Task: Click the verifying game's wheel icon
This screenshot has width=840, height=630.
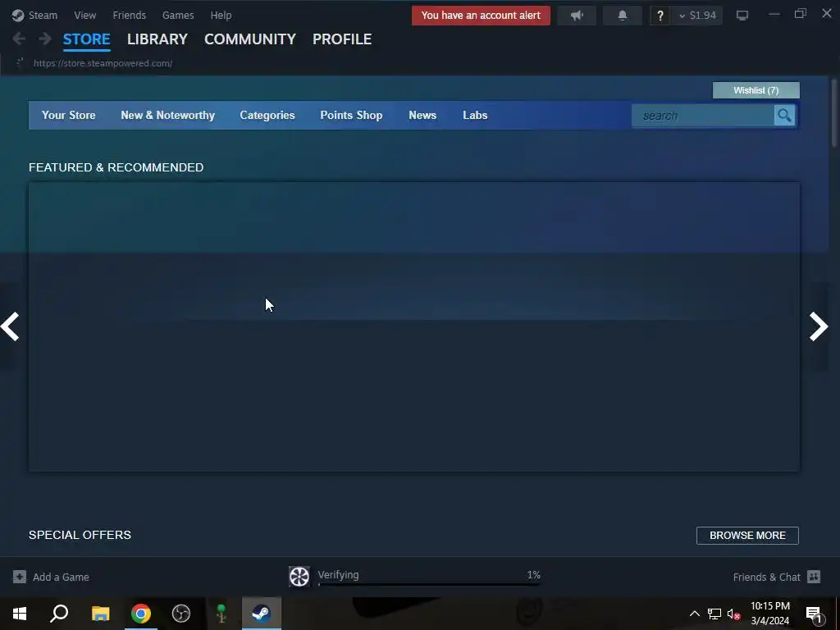Action: pyautogui.click(x=299, y=577)
